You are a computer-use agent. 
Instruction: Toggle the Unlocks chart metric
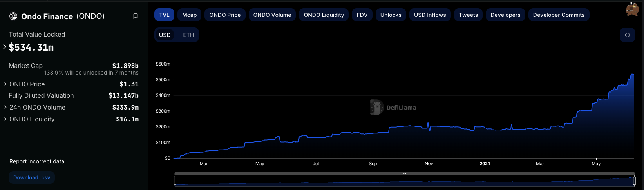point(391,15)
